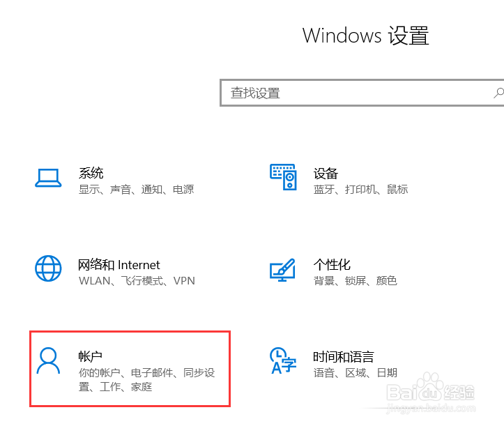Open the 设备 settings heading
The width and height of the screenshot is (504, 426).
tap(326, 174)
